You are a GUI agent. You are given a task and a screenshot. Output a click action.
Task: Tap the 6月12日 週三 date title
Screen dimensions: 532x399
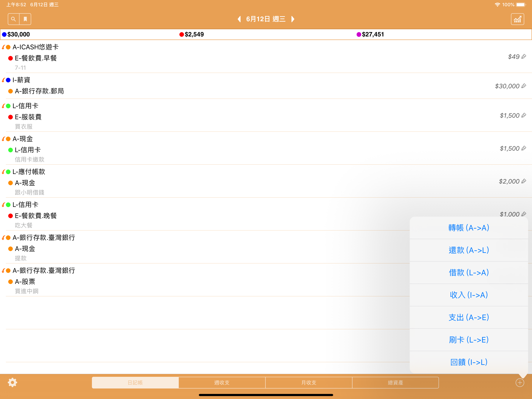266,19
